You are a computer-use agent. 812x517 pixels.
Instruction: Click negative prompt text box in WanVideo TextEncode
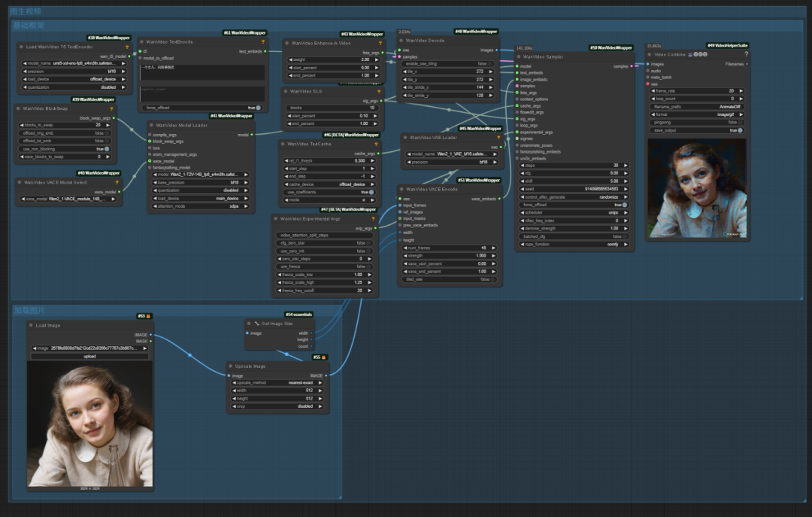point(202,94)
